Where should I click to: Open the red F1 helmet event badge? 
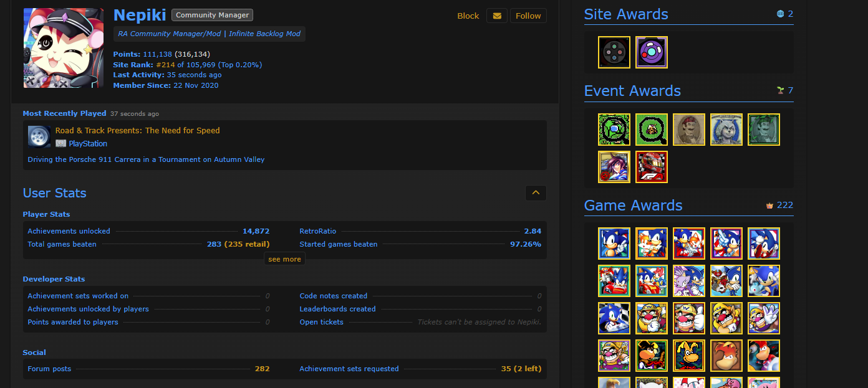[x=652, y=167]
